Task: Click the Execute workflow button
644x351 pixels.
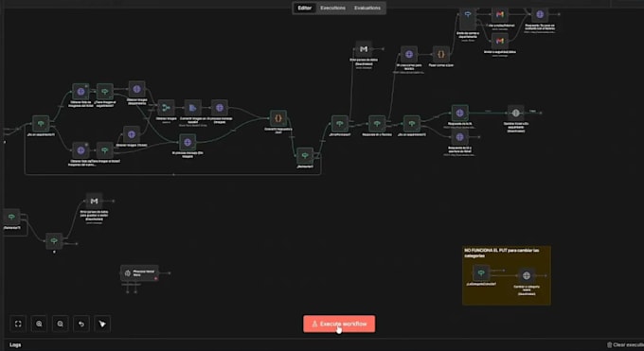Action: coord(339,324)
